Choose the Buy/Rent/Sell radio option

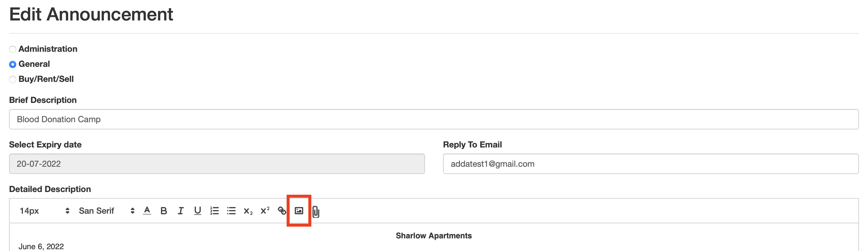tap(12, 79)
